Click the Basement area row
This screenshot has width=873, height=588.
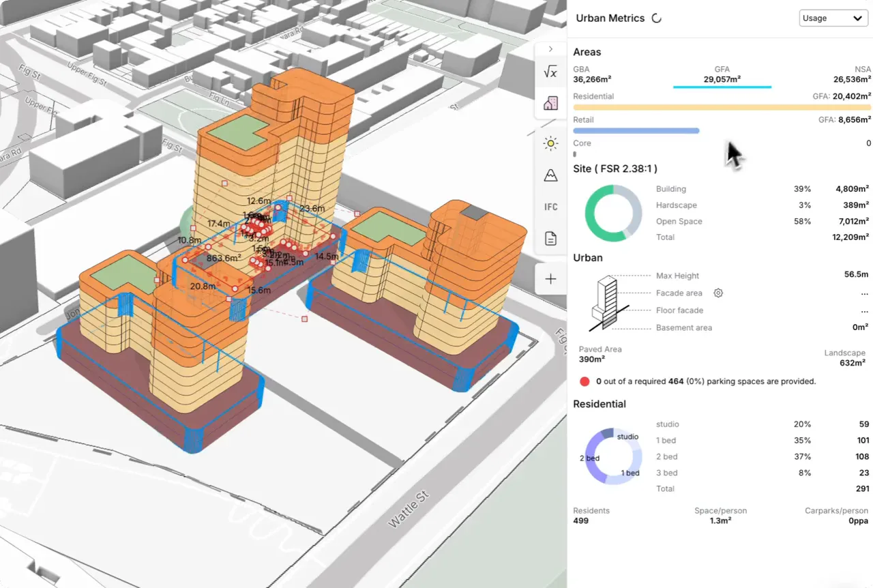pos(763,328)
